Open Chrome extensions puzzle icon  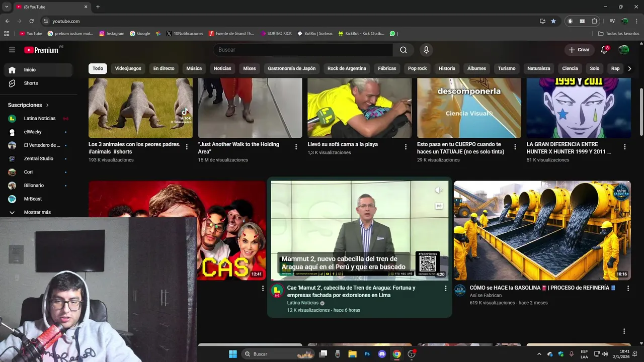click(595, 21)
